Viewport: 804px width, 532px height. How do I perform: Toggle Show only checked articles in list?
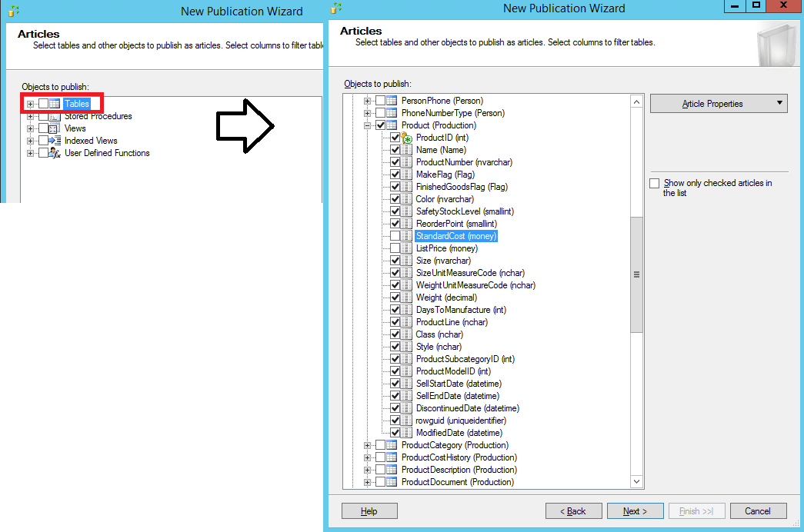coord(655,184)
